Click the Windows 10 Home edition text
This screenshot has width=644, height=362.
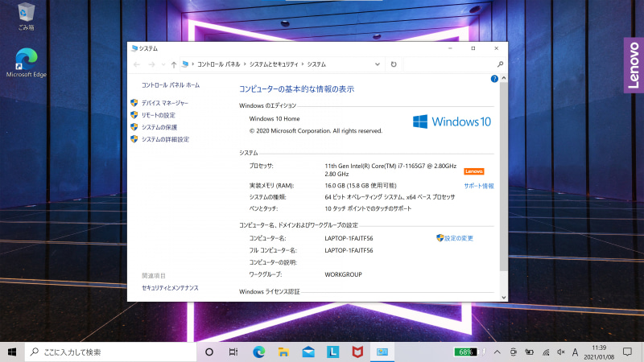275,118
